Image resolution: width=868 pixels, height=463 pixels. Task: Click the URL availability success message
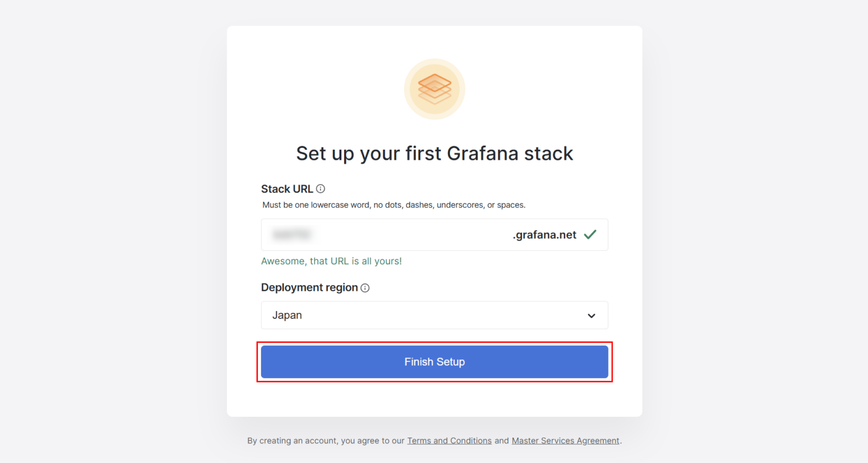(332, 261)
